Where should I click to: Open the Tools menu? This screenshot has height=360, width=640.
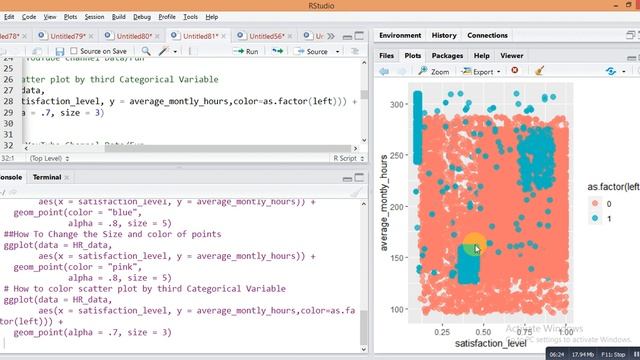[x=190, y=17]
